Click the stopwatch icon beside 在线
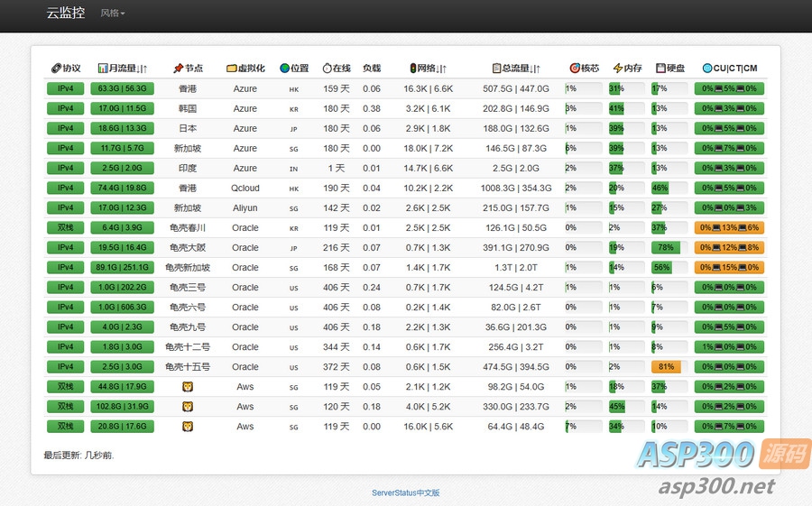The image size is (812, 506). [327, 69]
